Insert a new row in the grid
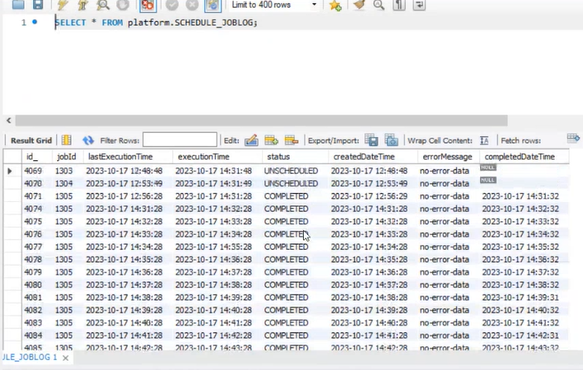Viewport: 583px width, 370px height. pyautogui.click(x=271, y=140)
